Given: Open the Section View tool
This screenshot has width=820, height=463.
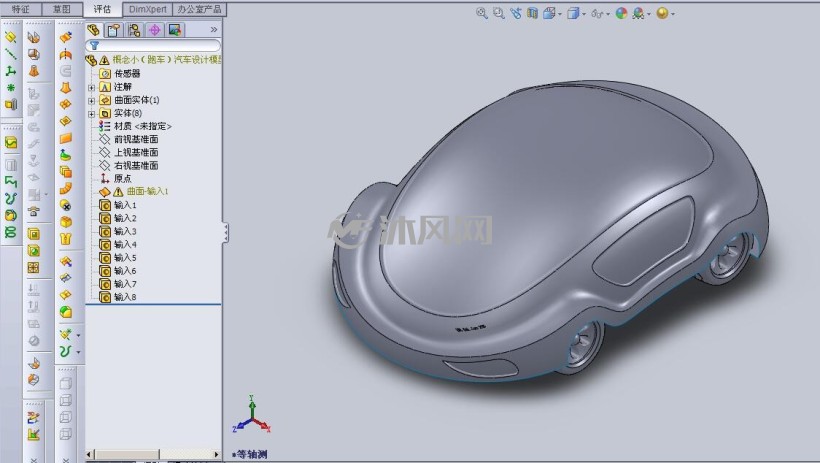Looking at the screenshot, I should pyautogui.click(x=532, y=14).
